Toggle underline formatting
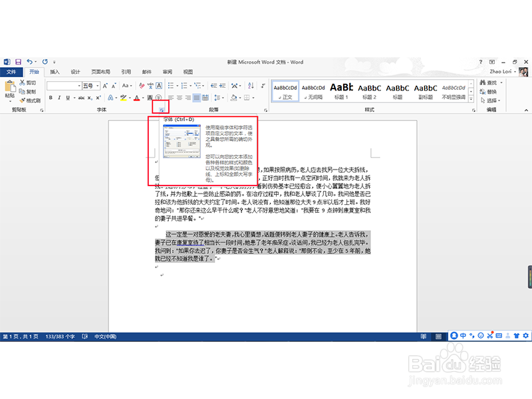Image resolution: width=532 pixels, height=399 pixels. [66, 97]
